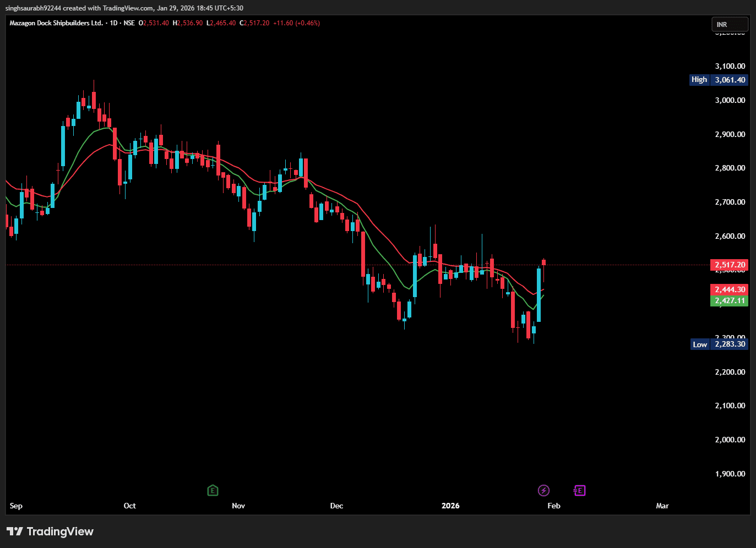The width and height of the screenshot is (756, 548).
Task: Click the 3,100.00 price axis label
Action: tap(730, 66)
